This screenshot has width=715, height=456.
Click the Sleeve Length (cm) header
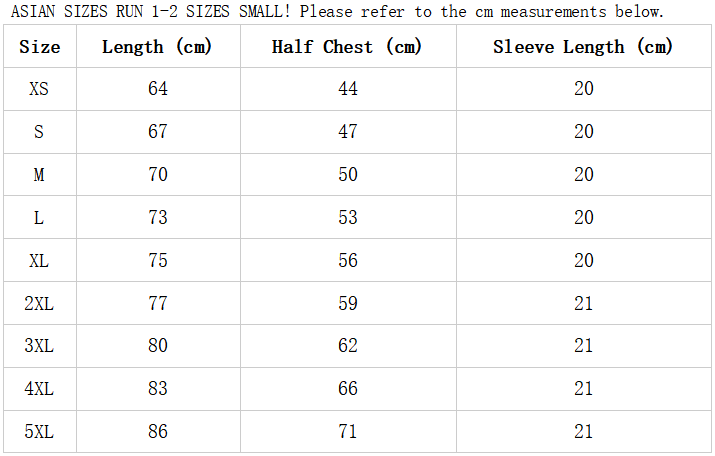pos(583,47)
